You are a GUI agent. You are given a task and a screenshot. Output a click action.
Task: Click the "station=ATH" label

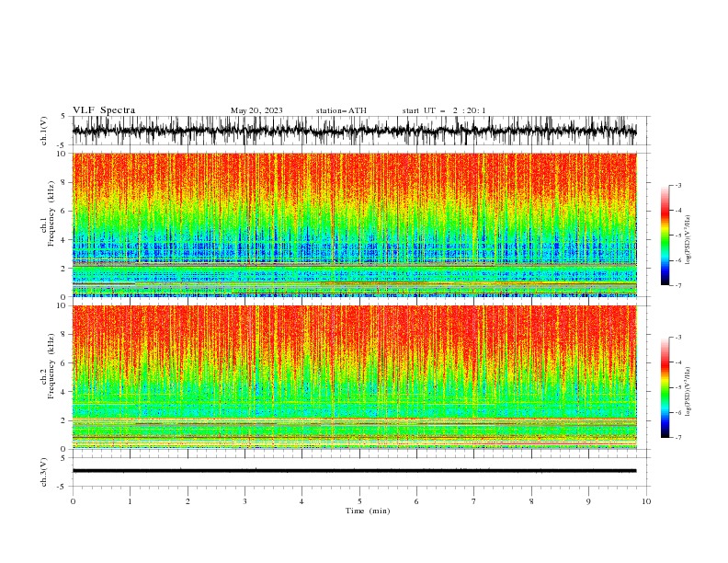pos(341,110)
